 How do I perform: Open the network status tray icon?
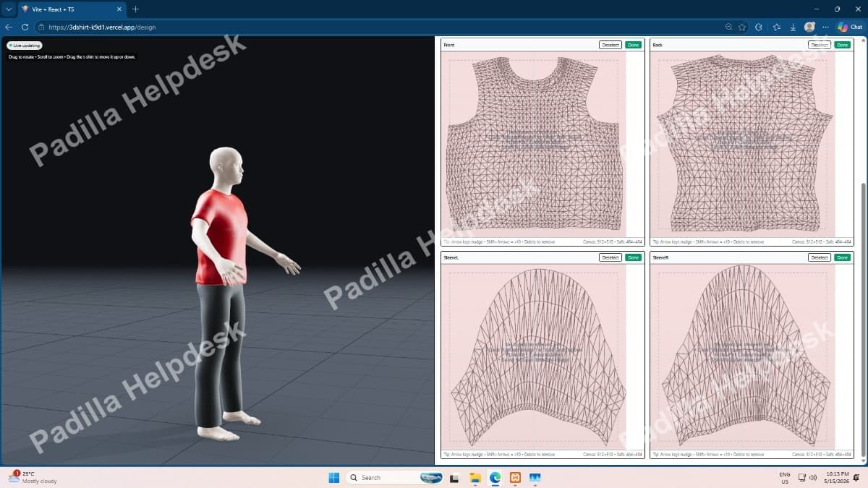[x=802, y=477]
